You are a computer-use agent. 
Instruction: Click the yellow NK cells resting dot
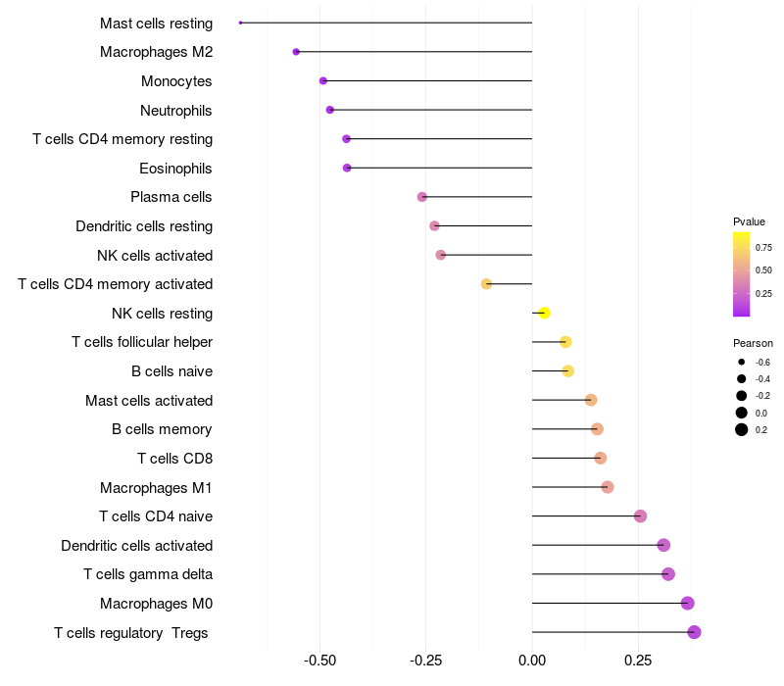pyautogui.click(x=545, y=313)
